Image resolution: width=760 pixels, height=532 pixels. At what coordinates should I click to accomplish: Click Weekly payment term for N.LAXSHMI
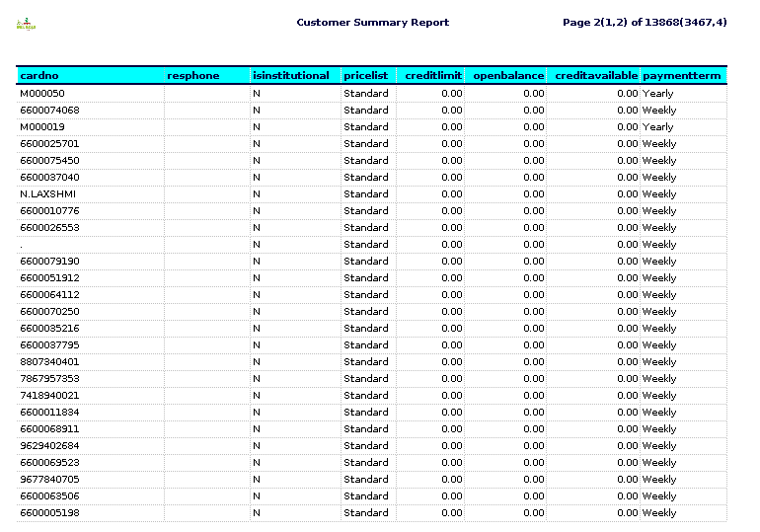[x=659, y=194]
